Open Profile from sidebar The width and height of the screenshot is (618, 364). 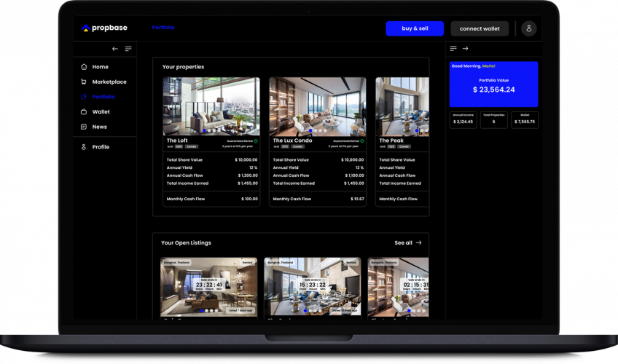101,147
